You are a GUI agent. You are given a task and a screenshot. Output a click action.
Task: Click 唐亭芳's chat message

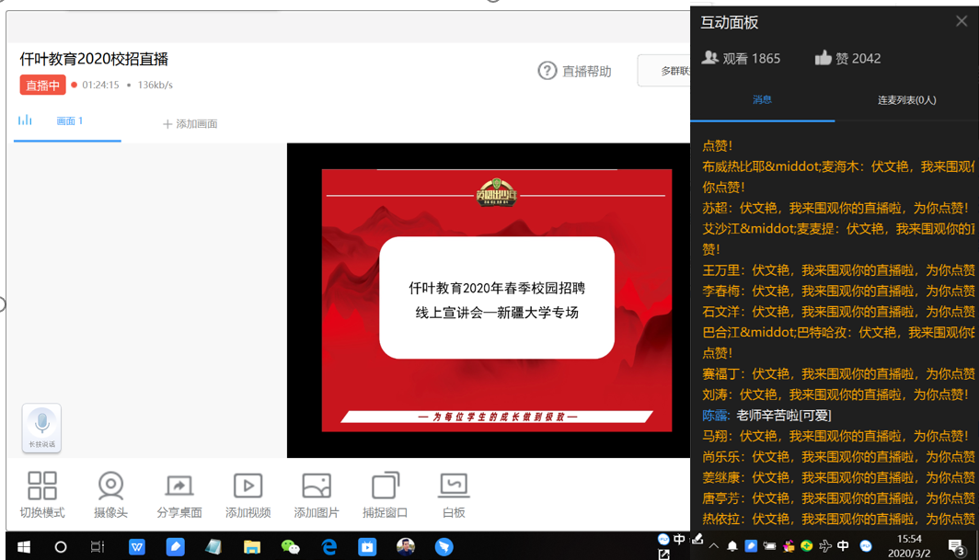pos(838,498)
